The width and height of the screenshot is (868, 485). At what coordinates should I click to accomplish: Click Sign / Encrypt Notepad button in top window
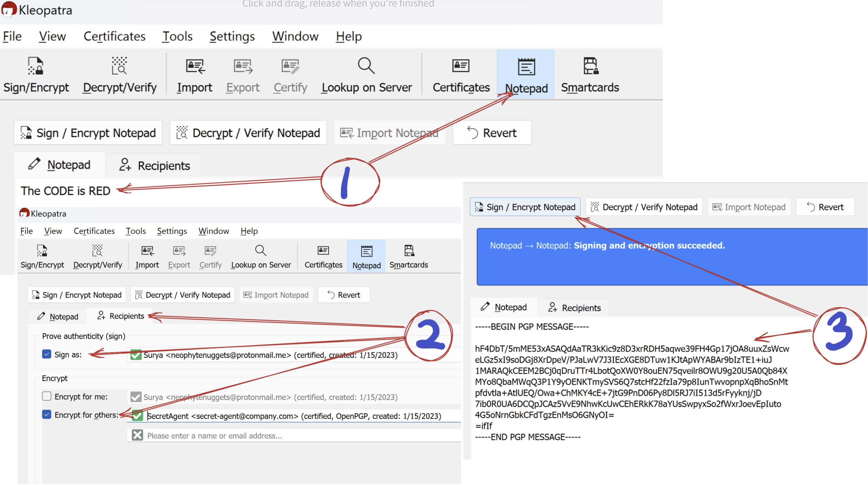[x=88, y=133]
